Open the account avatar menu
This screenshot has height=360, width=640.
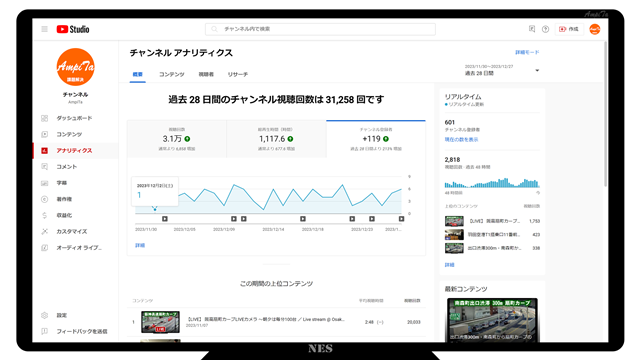[x=595, y=29]
